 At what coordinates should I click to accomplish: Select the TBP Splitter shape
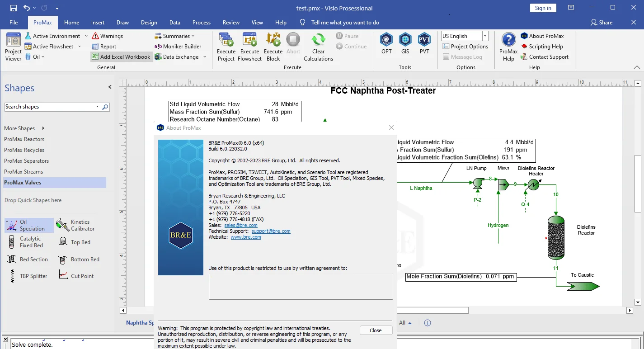(28, 276)
